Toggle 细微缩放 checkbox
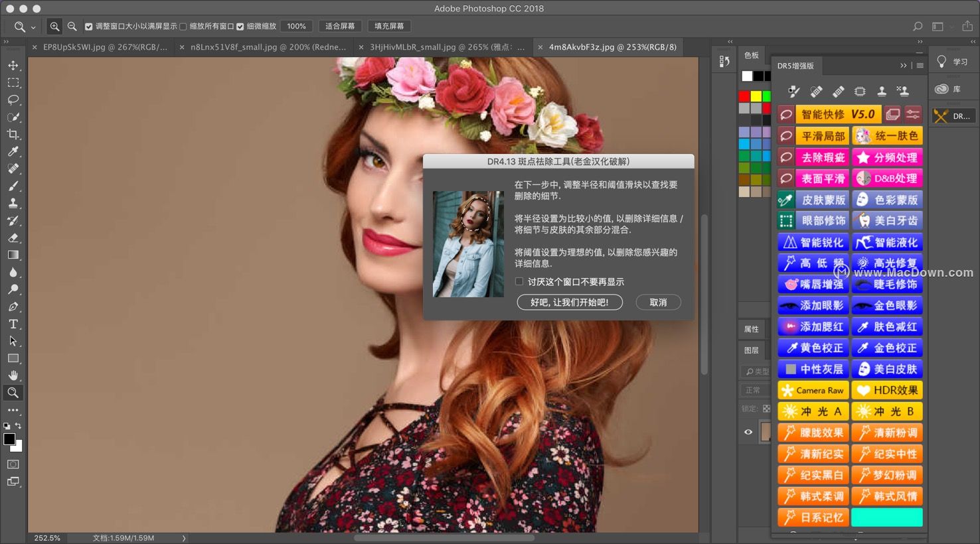The image size is (980, 544). (240, 27)
